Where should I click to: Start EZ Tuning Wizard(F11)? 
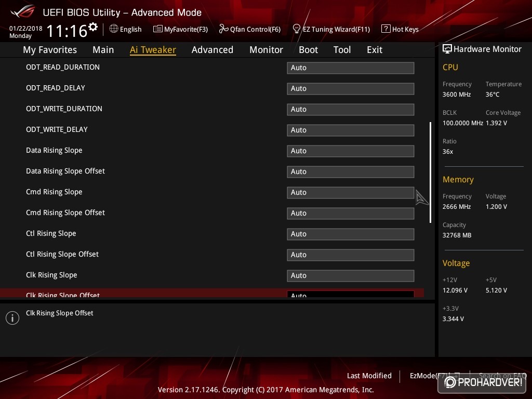pyautogui.click(x=336, y=30)
